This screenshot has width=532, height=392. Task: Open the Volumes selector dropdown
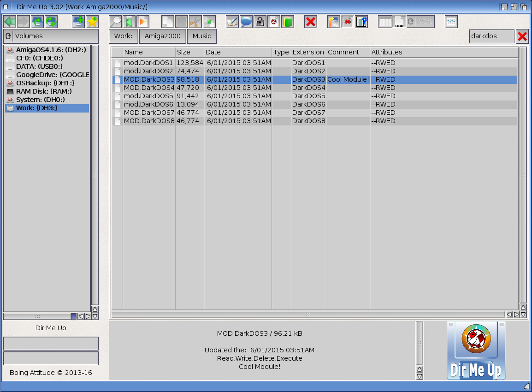pos(51,36)
